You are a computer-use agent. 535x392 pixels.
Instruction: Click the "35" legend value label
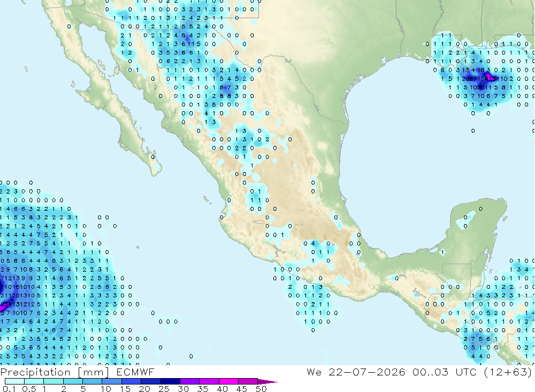coord(203,389)
